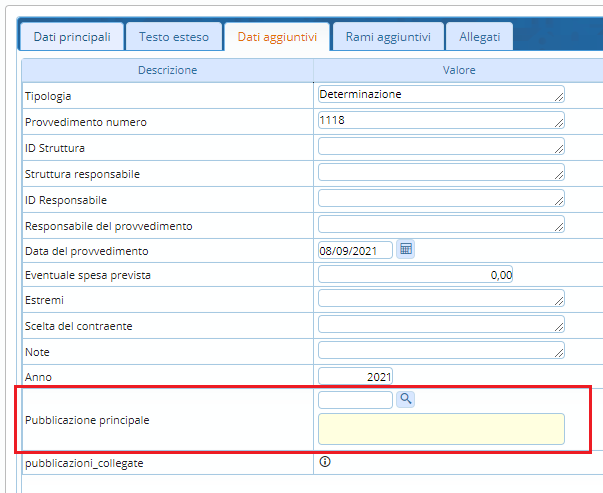This screenshot has height=493, width=603.
Task: Focus the Provvedimento numero field
Action: coord(440,120)
